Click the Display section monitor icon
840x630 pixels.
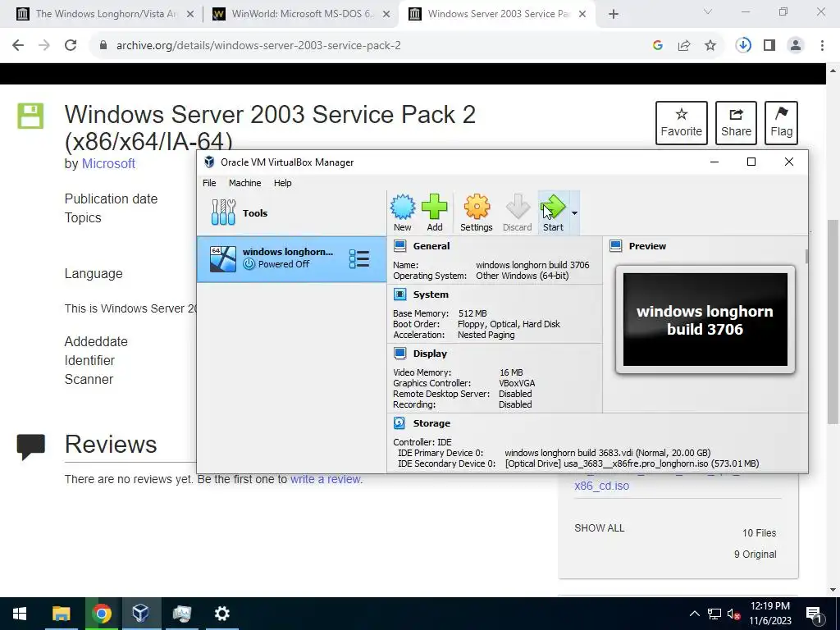click(x=399, y=353)
